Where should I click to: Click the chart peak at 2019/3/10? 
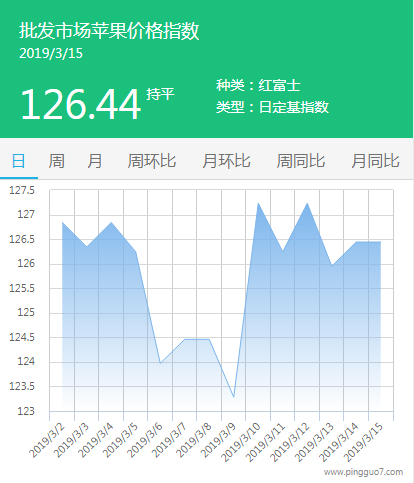(258, 203)
